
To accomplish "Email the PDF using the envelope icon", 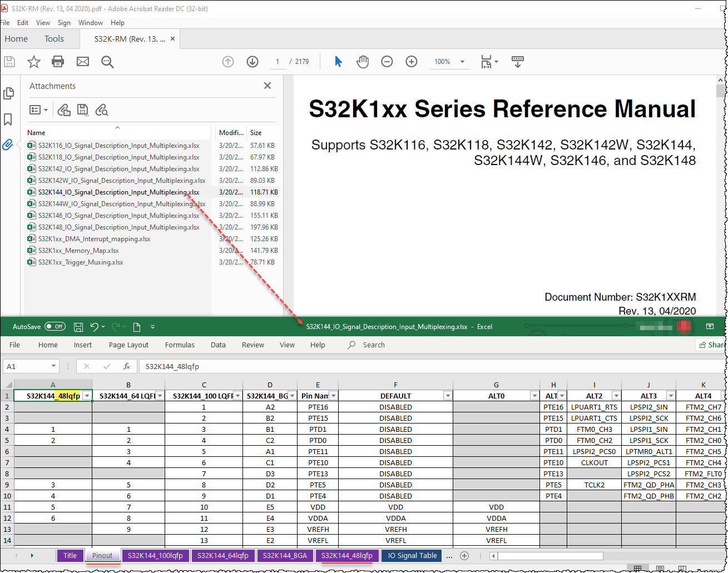I will pos(82,62).
